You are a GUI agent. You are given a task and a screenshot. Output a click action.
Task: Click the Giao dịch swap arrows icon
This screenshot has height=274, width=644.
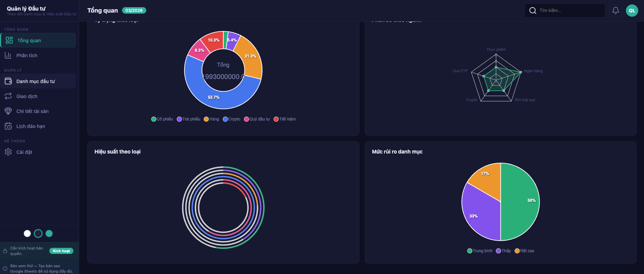[8, 96]
